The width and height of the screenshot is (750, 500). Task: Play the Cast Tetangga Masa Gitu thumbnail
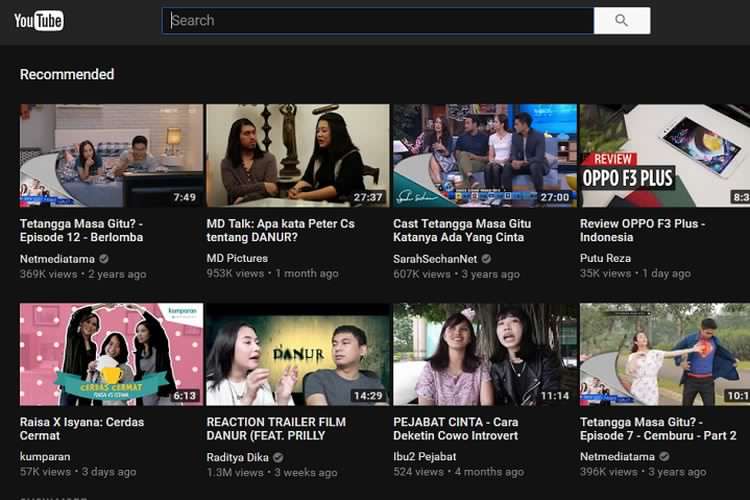click(484, 155)
